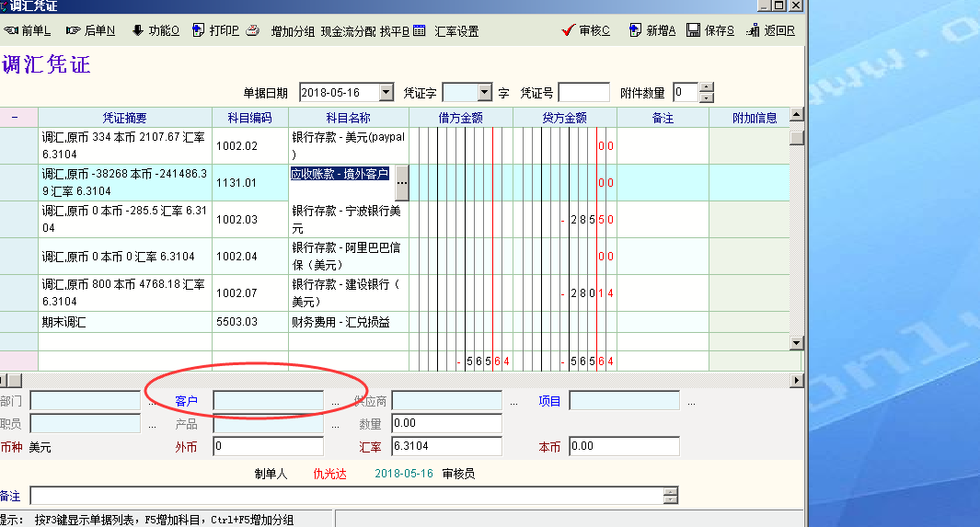Click the calculator icon beside 找平B
Image resolution: width=980 pixels, height=527 pixels.
[419, 30]
